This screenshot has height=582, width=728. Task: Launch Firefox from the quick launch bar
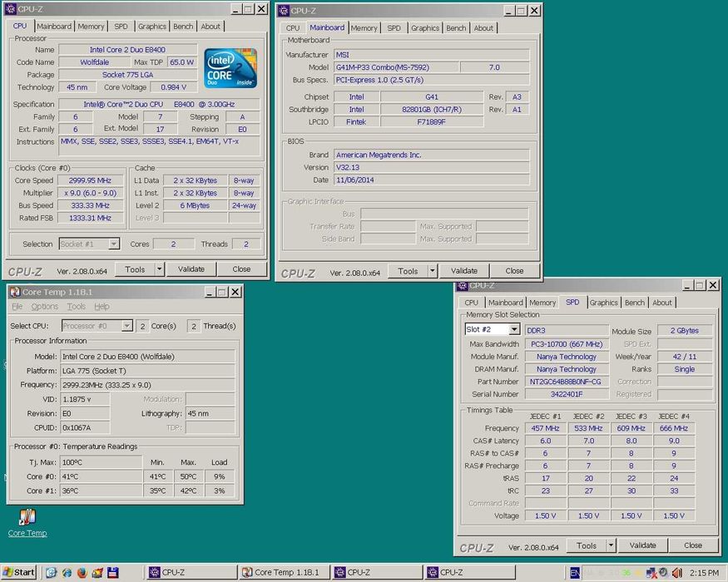click(82, 573)
